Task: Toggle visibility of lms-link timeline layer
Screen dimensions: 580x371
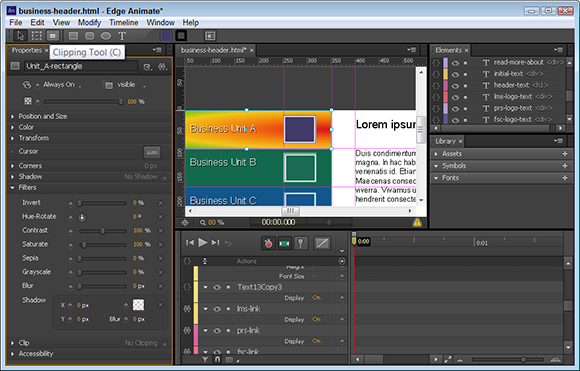Action: tap(217, 309)
